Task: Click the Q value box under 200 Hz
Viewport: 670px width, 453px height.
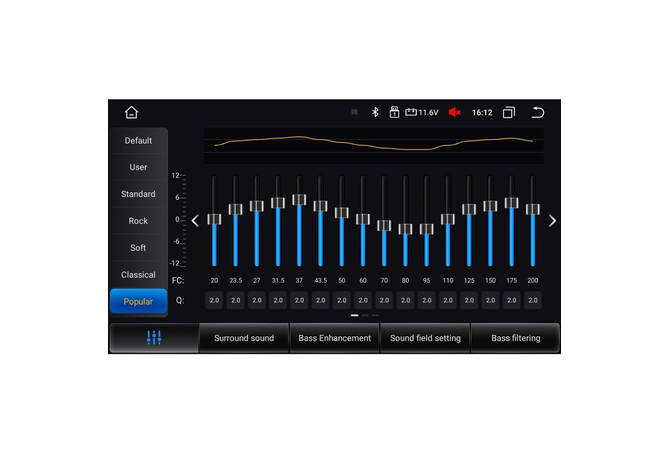Action: (533, 300)
